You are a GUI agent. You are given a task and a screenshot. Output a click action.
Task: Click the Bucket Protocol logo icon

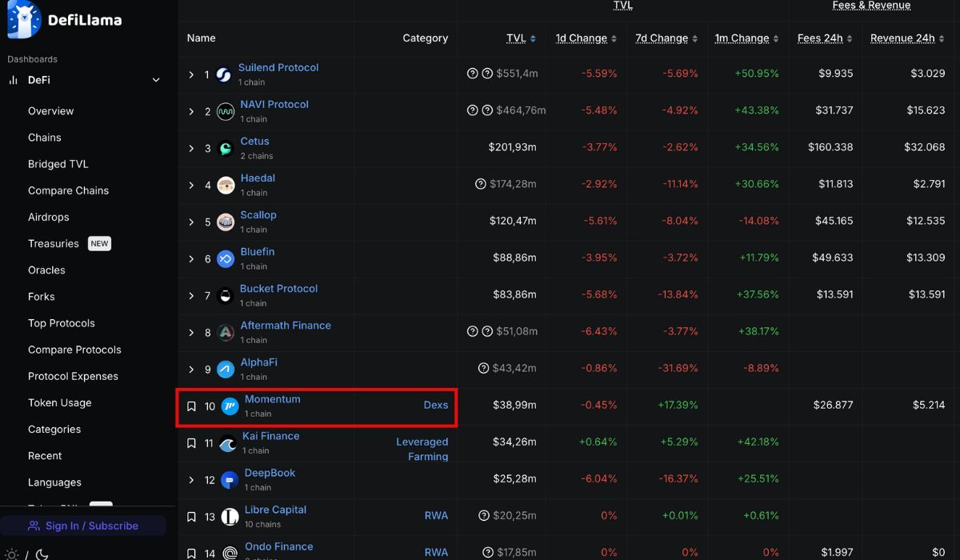tap(226, 295)
